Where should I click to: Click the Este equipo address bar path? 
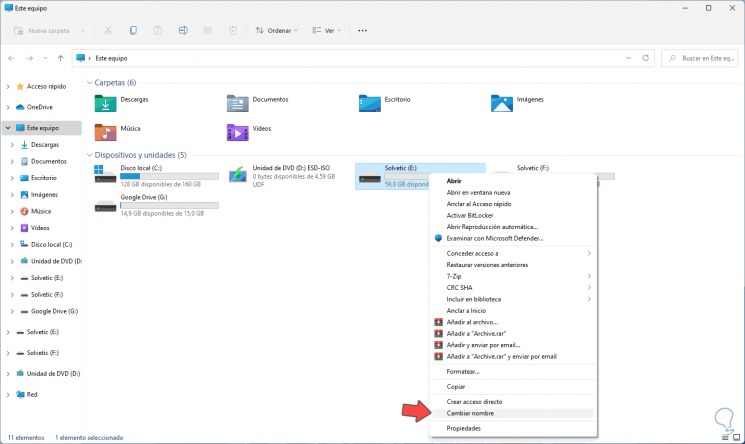point(111,58)
